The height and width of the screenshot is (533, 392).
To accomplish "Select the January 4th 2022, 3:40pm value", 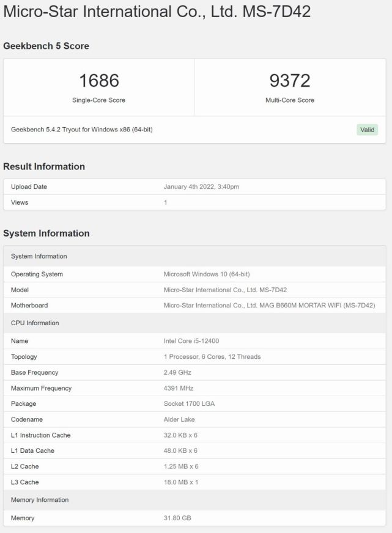I will 201,186.
